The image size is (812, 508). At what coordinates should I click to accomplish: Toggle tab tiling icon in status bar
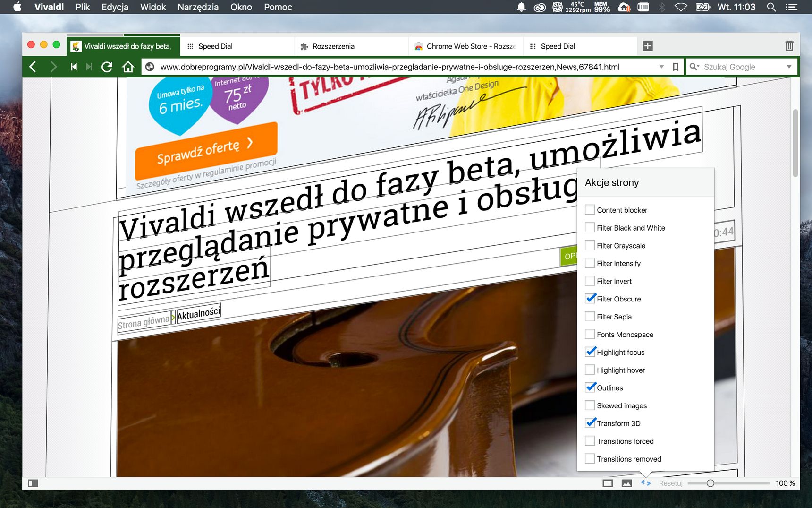click(x=608, y=483)
